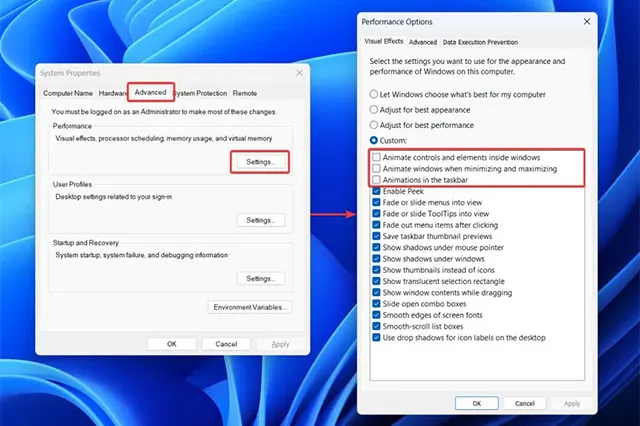The height and width of the screenshot is (426, 640).
Task: Open the Data Execution Prevention tab
Action: point(480,42)
